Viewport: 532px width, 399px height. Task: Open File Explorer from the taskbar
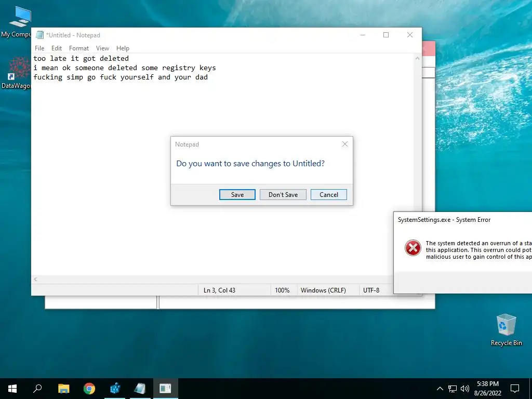pyautogui.click(x=63, y=389)
